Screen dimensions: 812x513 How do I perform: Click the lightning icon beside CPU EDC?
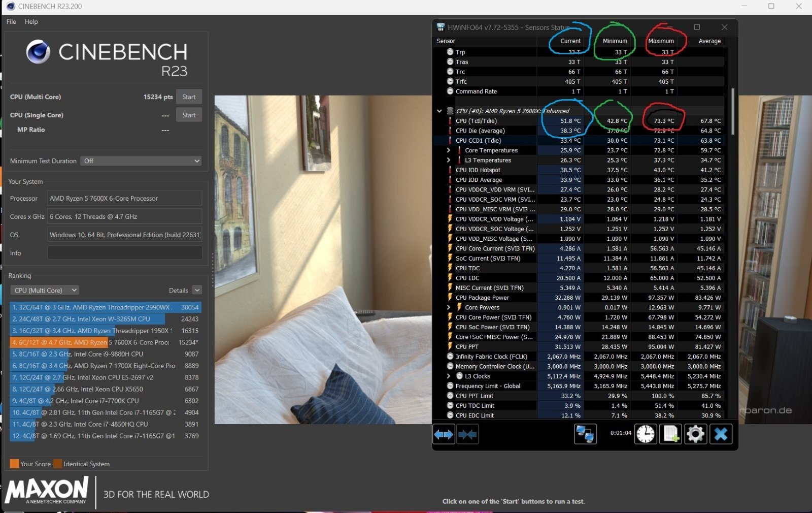(450, 278)
